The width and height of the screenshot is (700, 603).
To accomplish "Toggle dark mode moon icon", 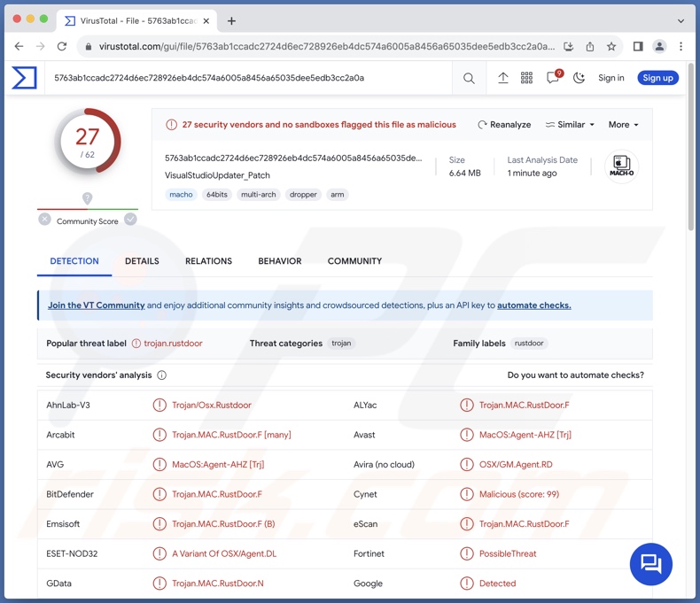I will [x=579, y=78].
